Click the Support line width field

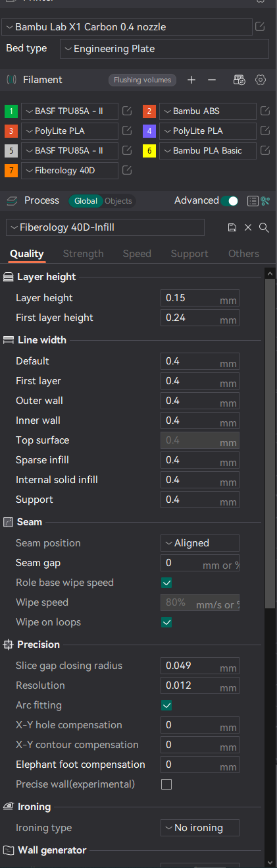(x=200, y=500)
